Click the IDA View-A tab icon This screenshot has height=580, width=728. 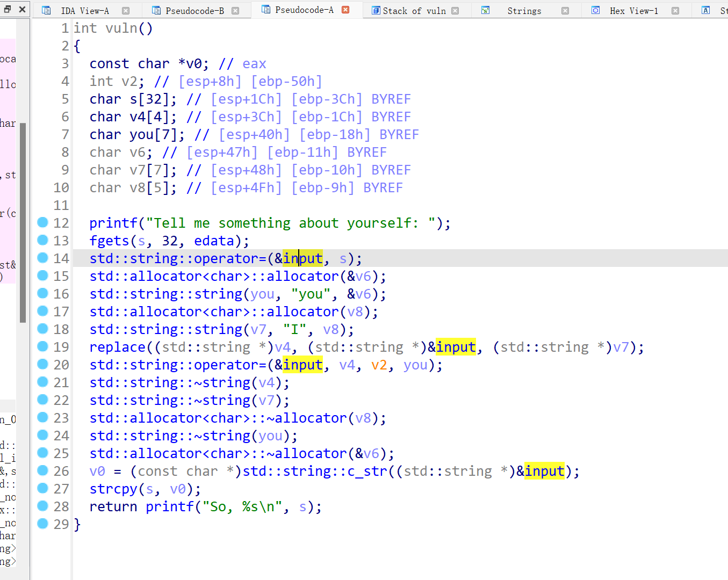pos(46,10)
